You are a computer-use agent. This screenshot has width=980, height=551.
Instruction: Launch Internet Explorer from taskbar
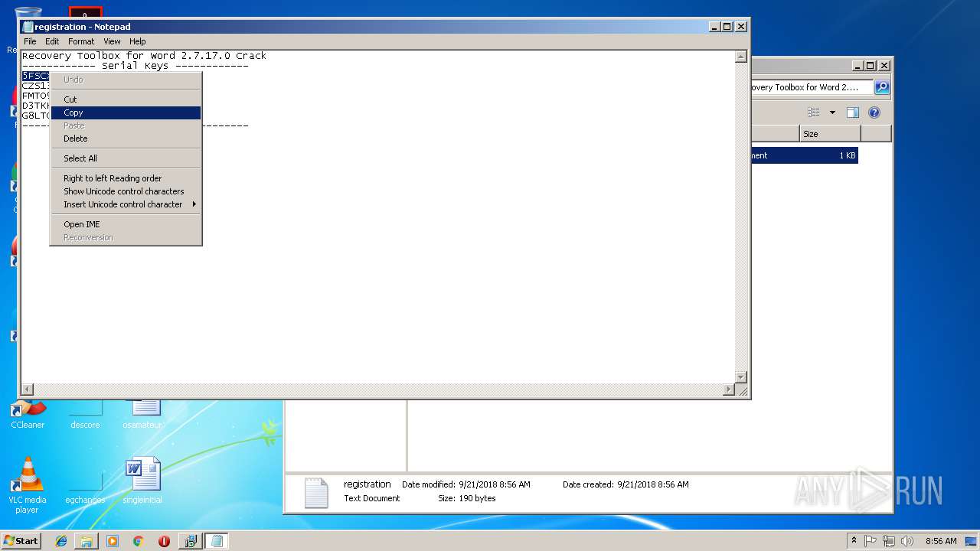click(61, 541)
